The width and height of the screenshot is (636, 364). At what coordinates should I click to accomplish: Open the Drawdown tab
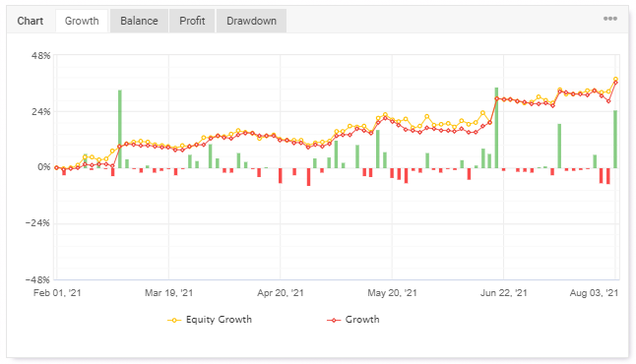tap(251, 21)
